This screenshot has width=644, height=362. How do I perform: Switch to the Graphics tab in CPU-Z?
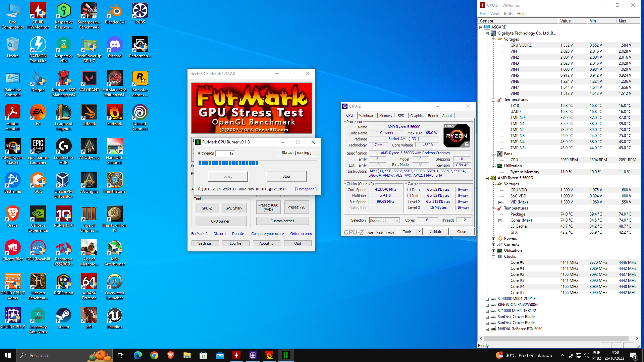[x=417, y=116]
